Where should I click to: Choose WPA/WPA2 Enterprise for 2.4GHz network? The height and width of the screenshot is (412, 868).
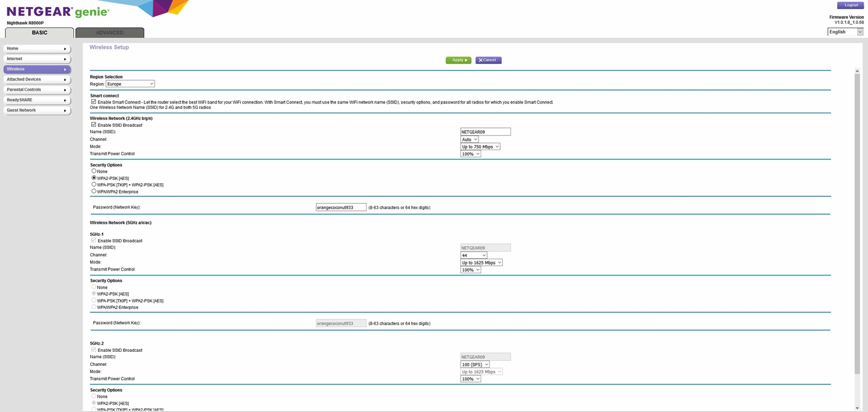[x=94, y=191]
